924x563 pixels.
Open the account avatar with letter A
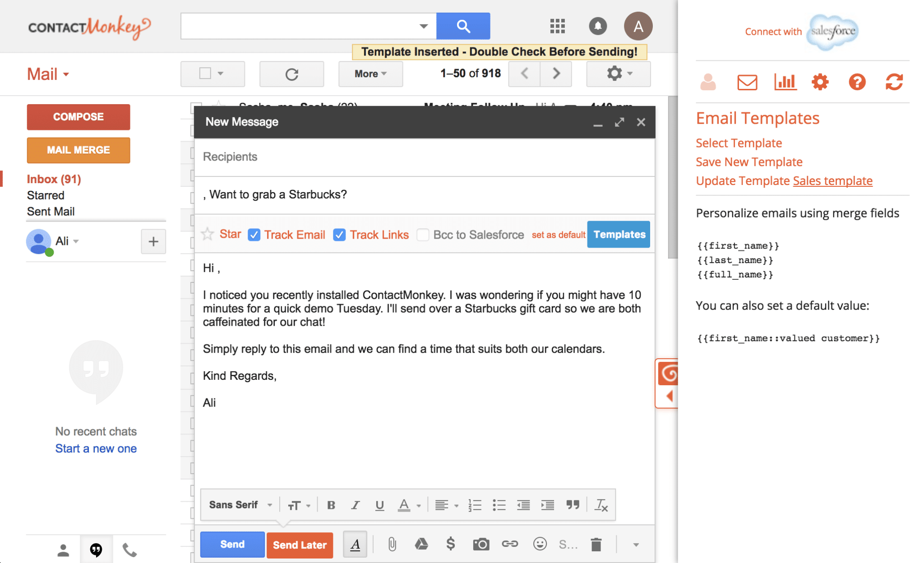point(638,26)
